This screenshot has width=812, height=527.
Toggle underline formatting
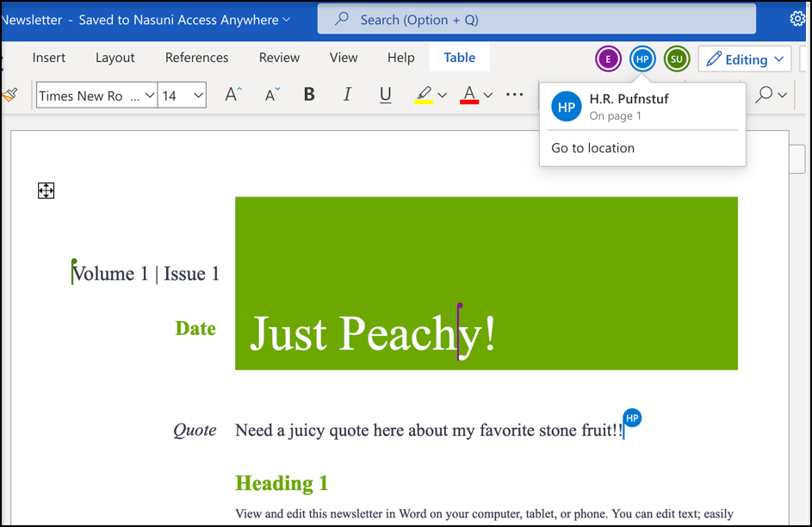(x=385, y=95)
